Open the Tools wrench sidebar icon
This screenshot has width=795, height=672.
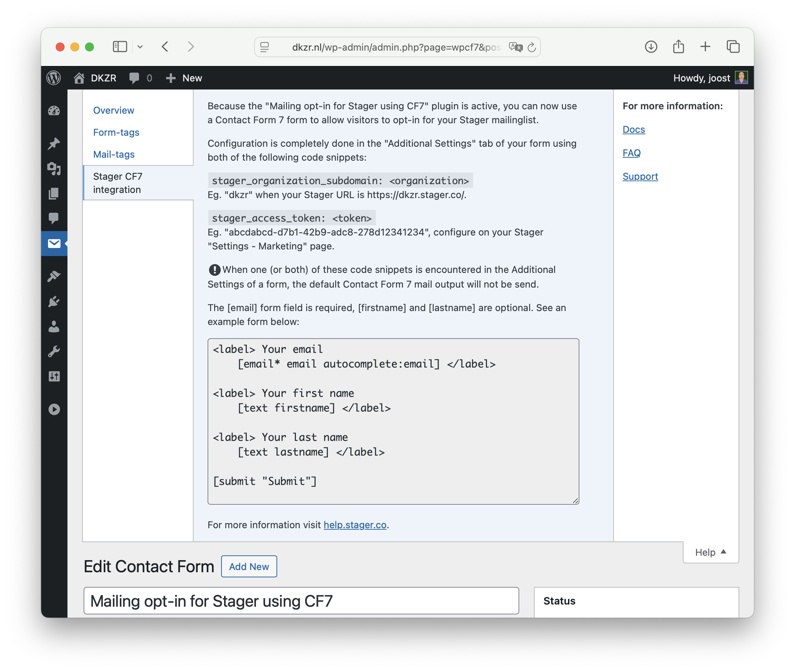(54, 351)
